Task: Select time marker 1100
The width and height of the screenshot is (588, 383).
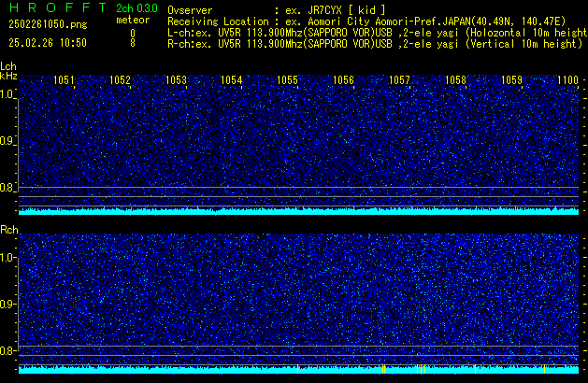Action: (567, 80)
